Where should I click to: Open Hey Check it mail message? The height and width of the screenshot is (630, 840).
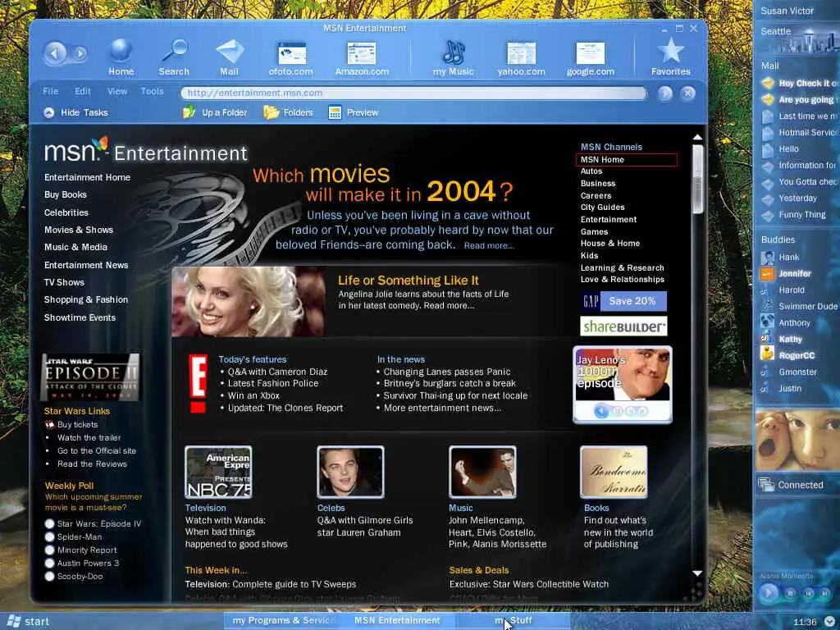tap(801, 83)
